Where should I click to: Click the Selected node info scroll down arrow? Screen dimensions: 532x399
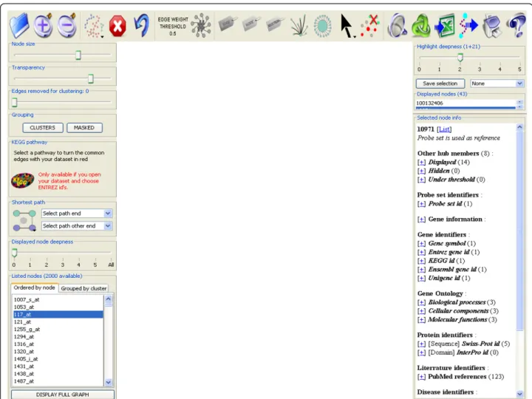click(x=519, y=394)
